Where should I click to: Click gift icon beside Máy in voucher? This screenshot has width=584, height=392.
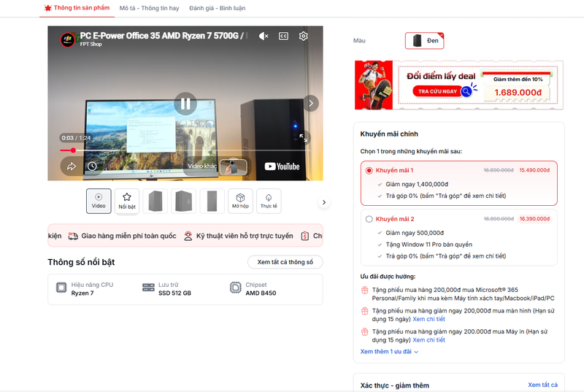[364, 331]
